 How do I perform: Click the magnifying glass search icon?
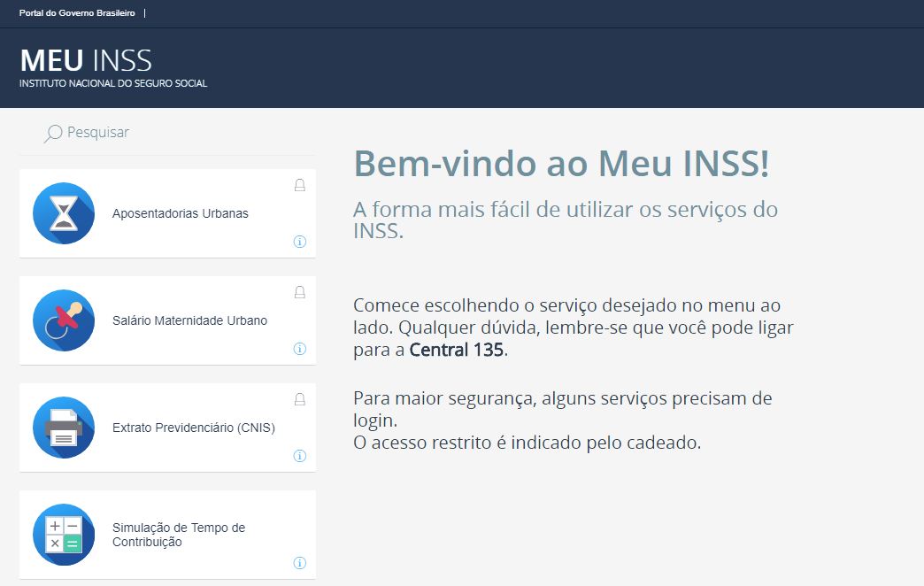point(52,134)
